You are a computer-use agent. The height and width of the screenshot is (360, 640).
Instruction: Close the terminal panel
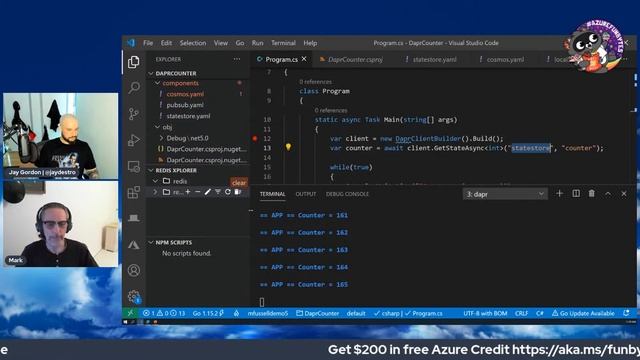click(x=624, y=194)
